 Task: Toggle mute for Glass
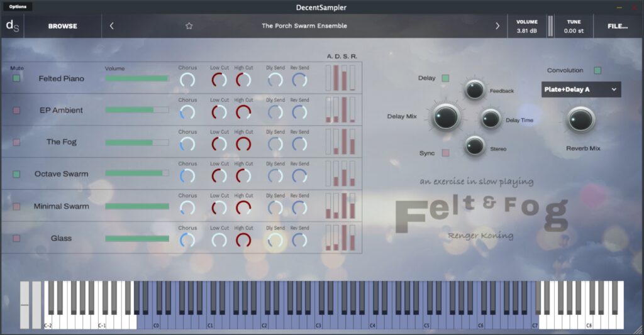point(16,238)
